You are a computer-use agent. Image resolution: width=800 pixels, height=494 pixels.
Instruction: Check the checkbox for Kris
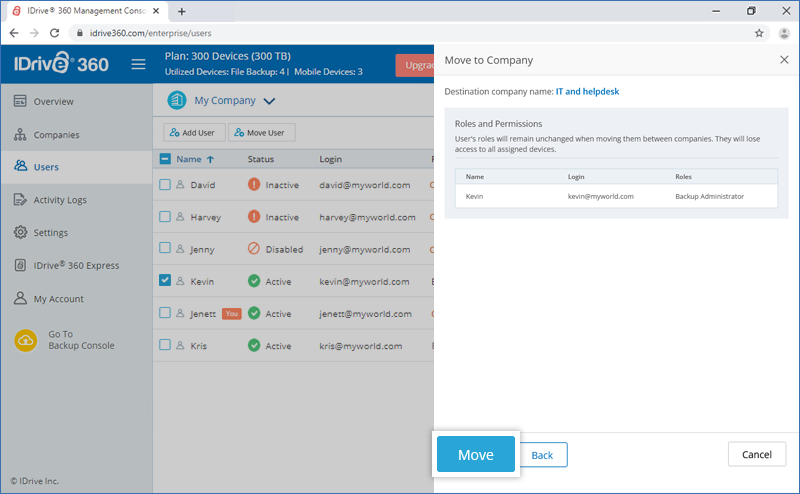click(165, 344)
